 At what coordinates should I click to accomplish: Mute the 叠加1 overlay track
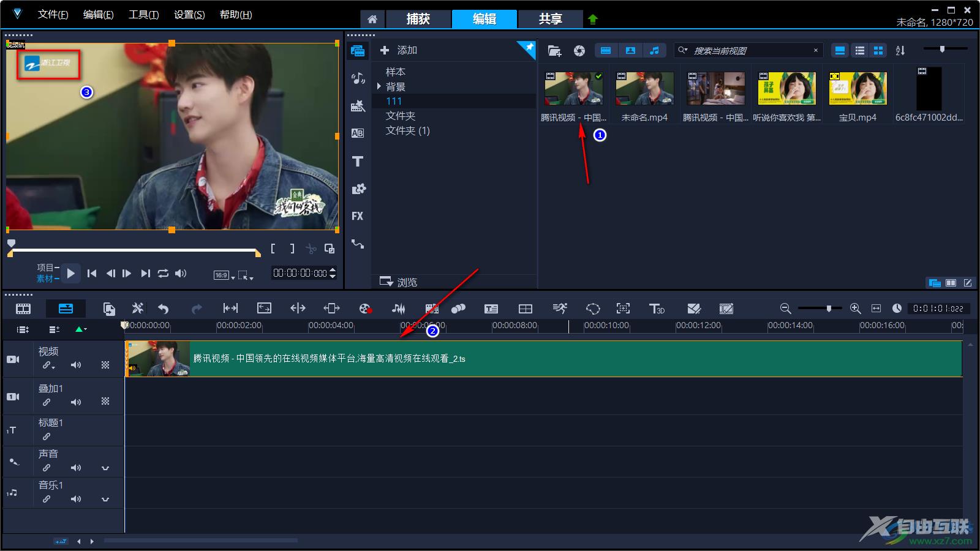tap(76, 402)
